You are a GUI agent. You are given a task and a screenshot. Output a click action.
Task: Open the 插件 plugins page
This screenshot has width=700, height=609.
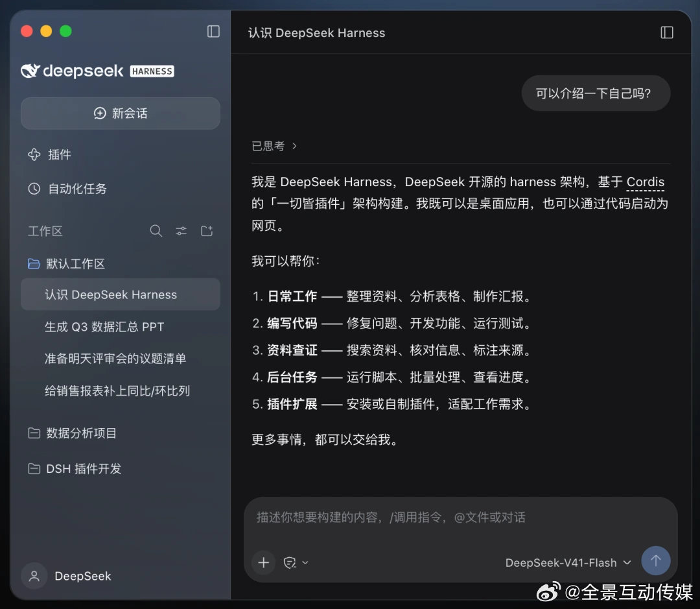tap(49, 154)
